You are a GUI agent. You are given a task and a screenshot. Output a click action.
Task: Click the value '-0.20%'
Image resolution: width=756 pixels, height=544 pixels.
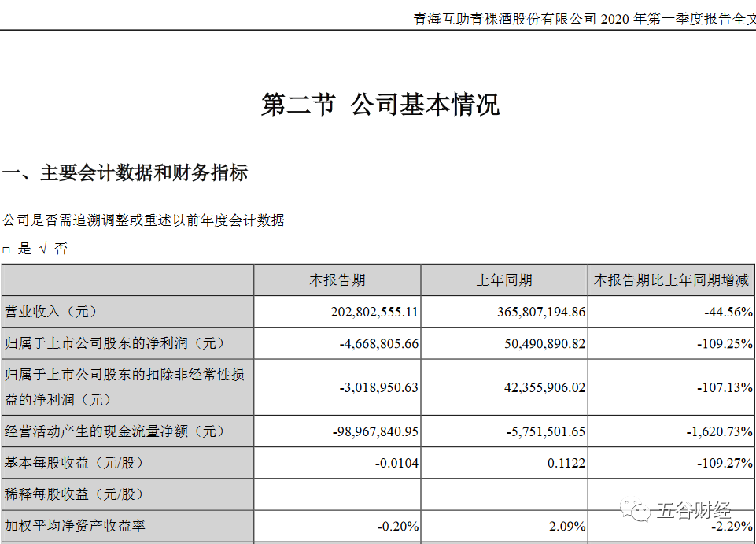[398, 526]
